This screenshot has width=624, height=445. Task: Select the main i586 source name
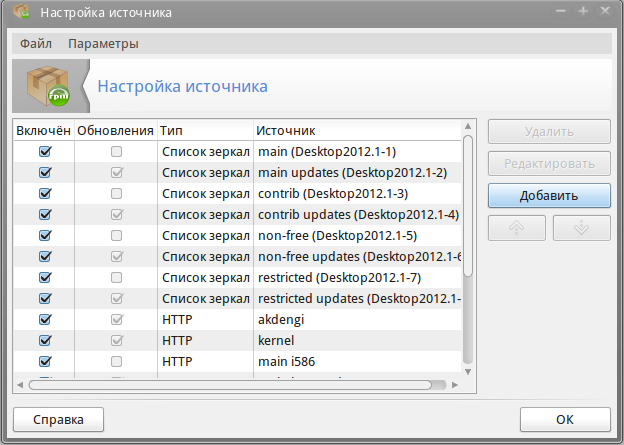pyautogui.click(x=287, y=361)
